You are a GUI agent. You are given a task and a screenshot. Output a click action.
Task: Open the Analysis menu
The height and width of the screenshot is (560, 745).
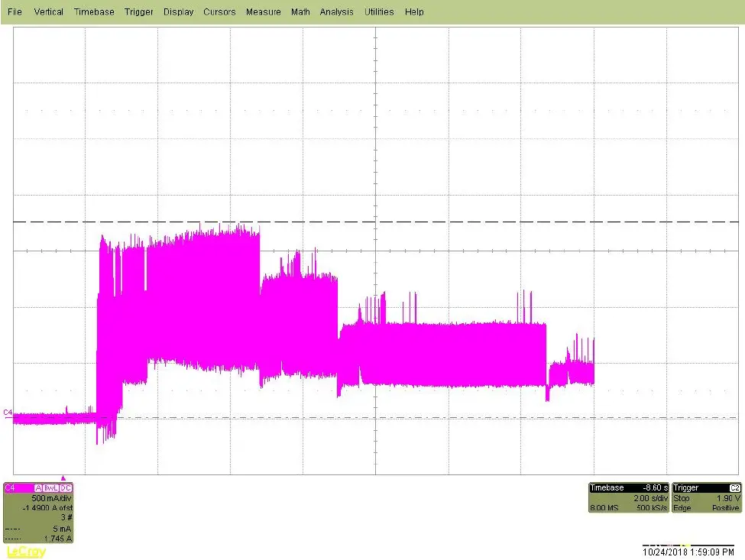tap(336, 12)
